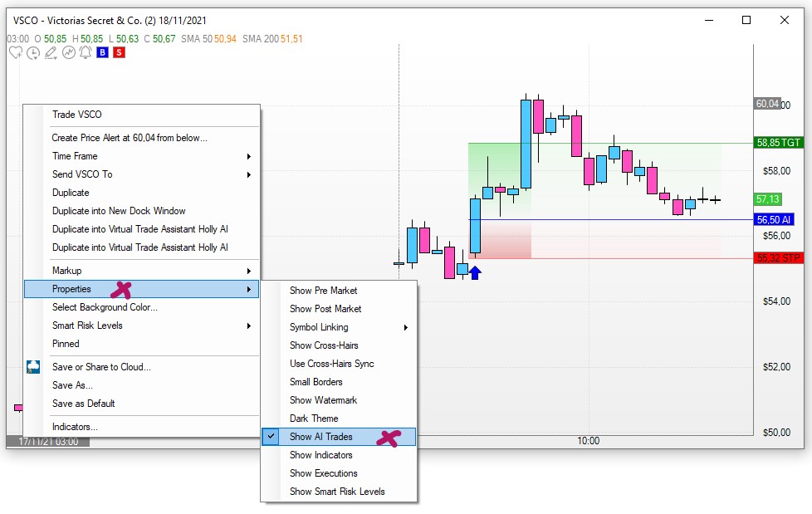Click the cloud icon beside Save or Share

33,367
